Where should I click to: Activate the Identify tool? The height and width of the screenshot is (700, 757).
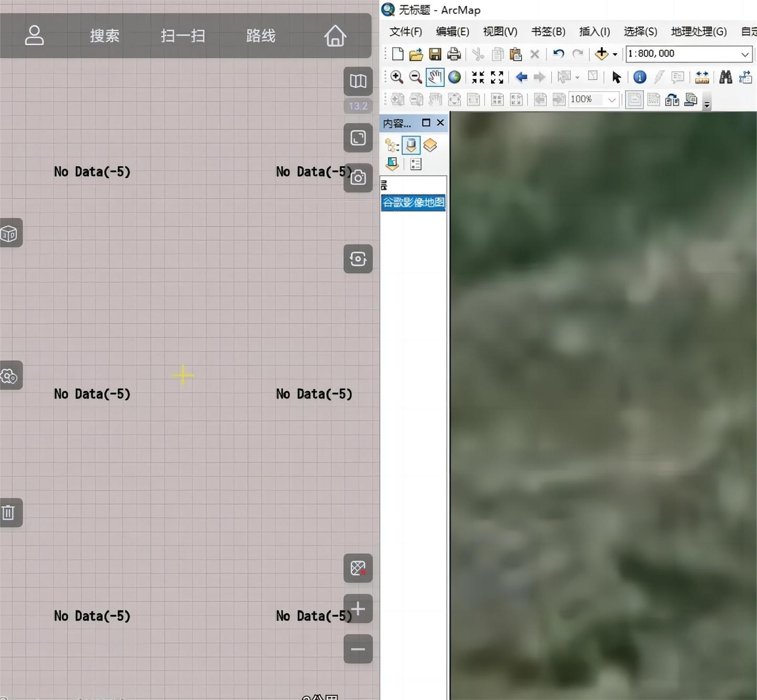639,77
